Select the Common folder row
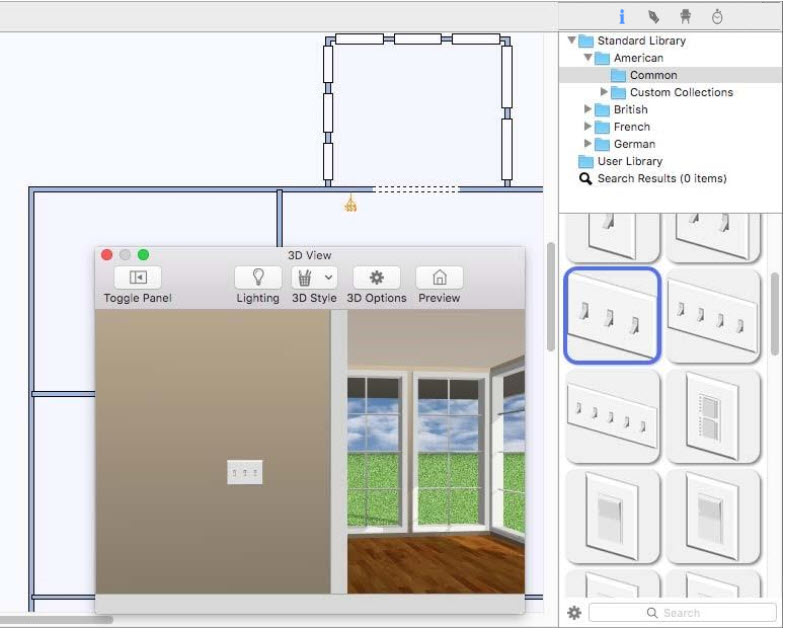The image size is (787, 634). click(x=671, y=75)
